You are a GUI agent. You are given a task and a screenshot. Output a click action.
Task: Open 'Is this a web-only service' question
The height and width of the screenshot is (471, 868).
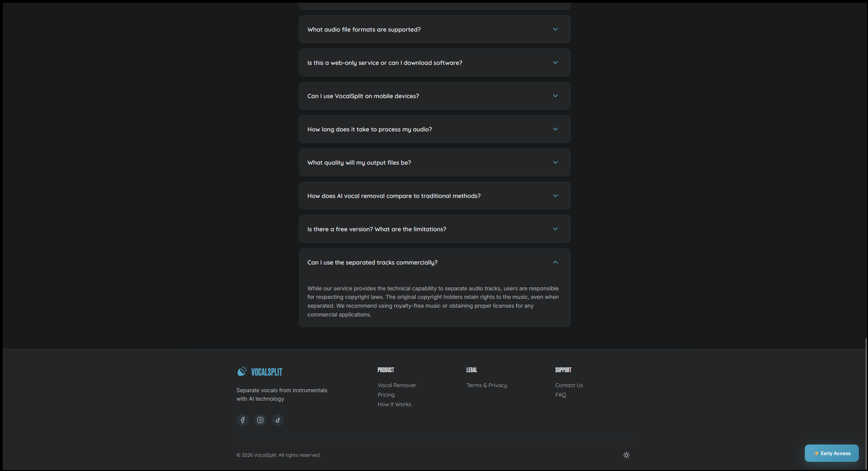click(x=435, y=62)
